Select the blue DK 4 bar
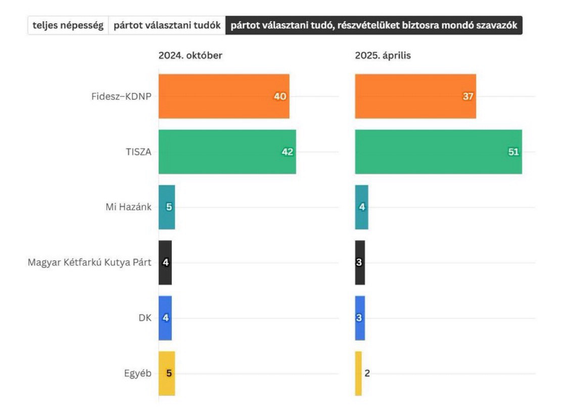564x409 pixels. [165, 318]
